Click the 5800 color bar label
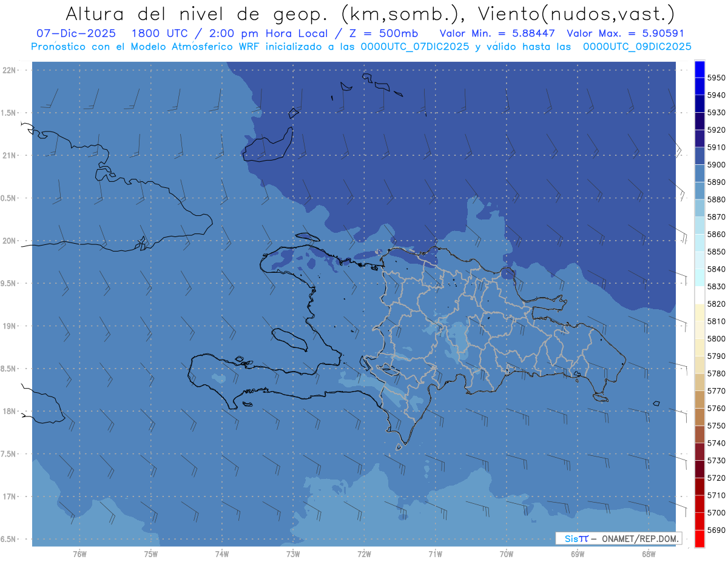This screenshot has height=562, width=728. [x=716, y=338]
